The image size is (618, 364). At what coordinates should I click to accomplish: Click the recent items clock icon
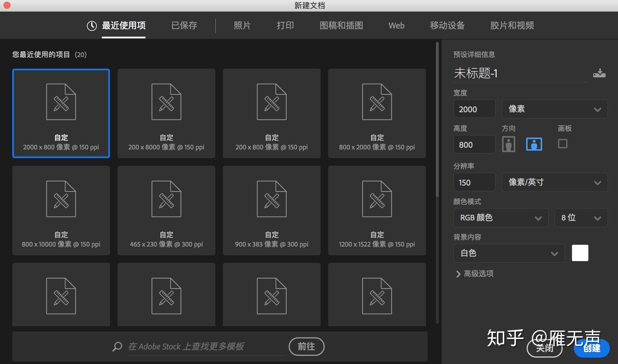[92, 26]
